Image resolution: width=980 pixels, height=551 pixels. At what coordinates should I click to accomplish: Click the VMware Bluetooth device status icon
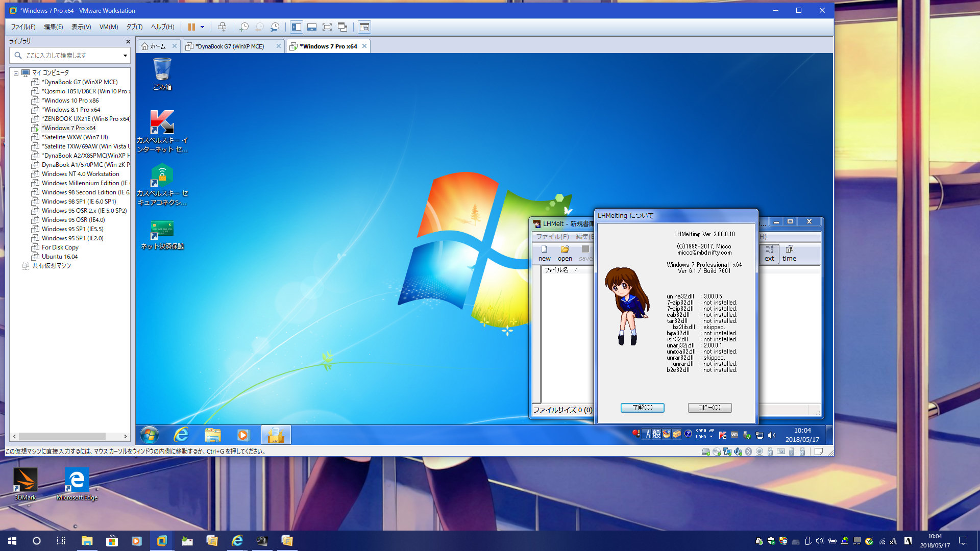[748, 452]
